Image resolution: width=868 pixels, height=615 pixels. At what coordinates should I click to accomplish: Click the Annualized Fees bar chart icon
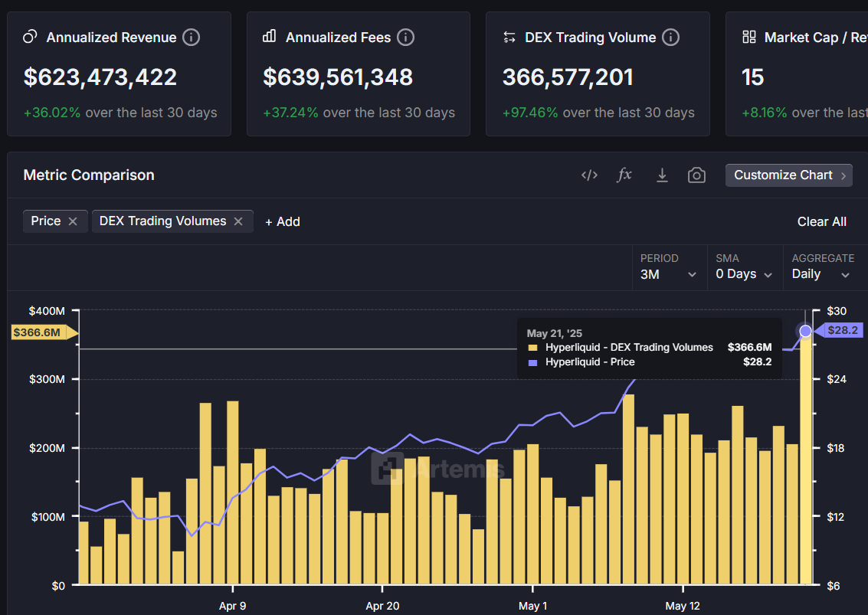point(270,37)
